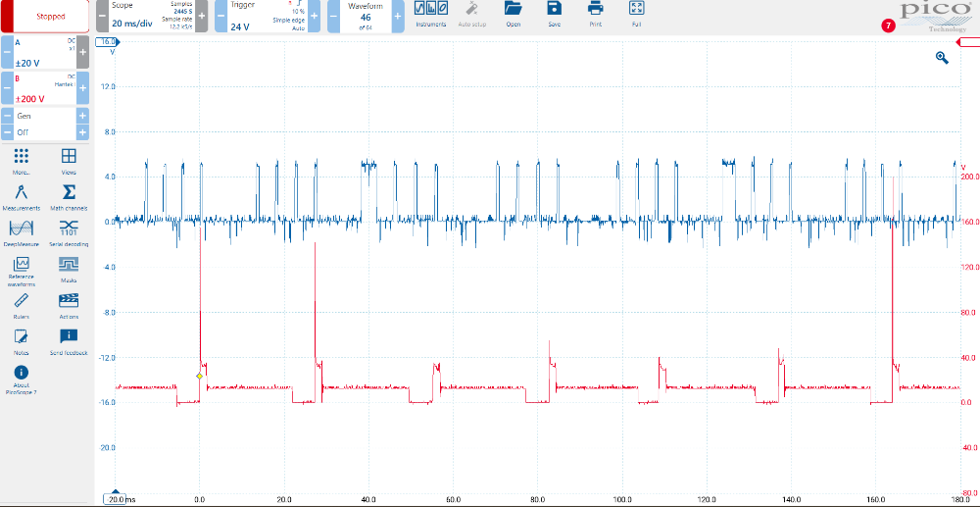Image resolution: width=980 pixels, height=507 pixels.
Task: Click the yellow trigger marker diamond
Action: 199,376
